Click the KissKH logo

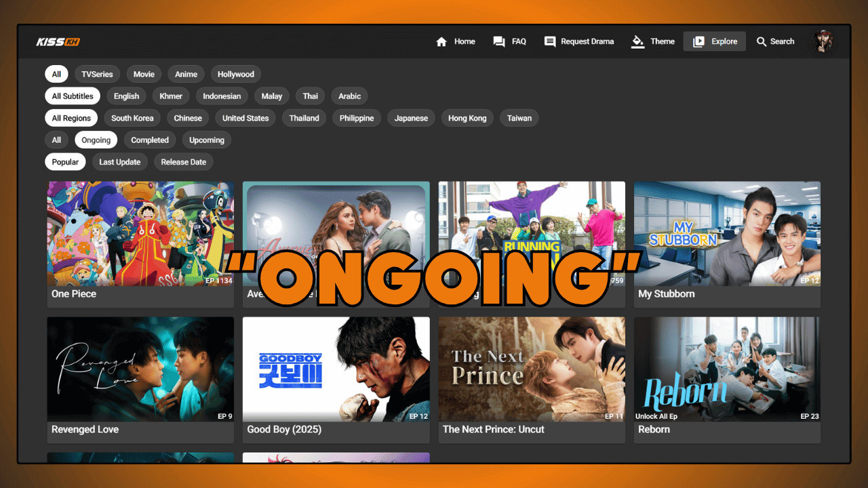click(x=58, y=42)
